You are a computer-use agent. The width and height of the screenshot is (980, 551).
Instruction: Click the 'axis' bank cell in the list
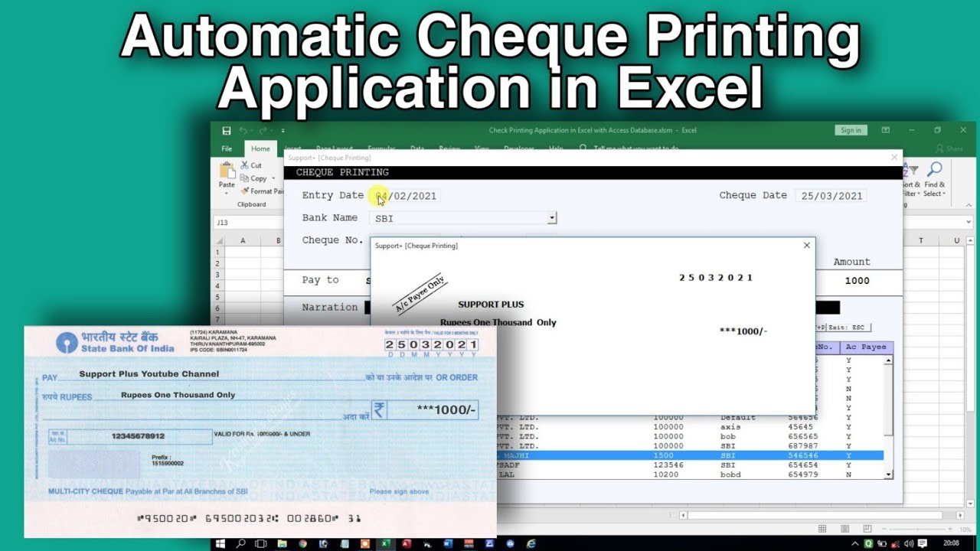click(x=730, y=427)
